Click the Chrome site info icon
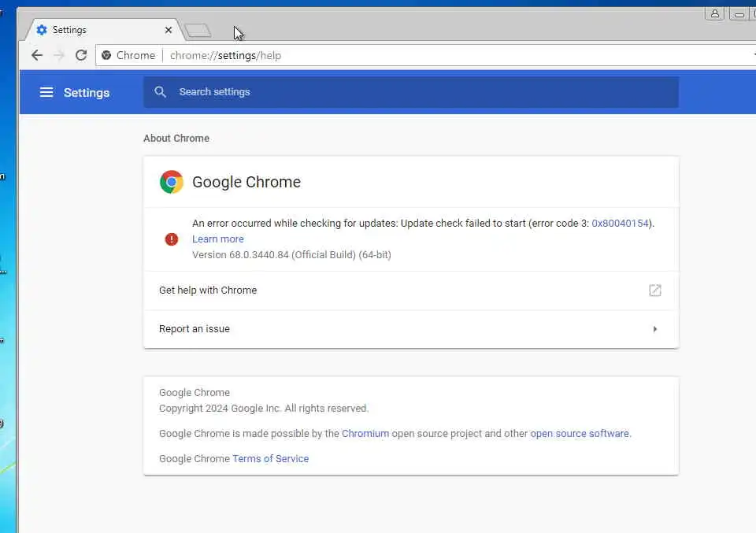The image size is (756, 533). pos(106,55)
